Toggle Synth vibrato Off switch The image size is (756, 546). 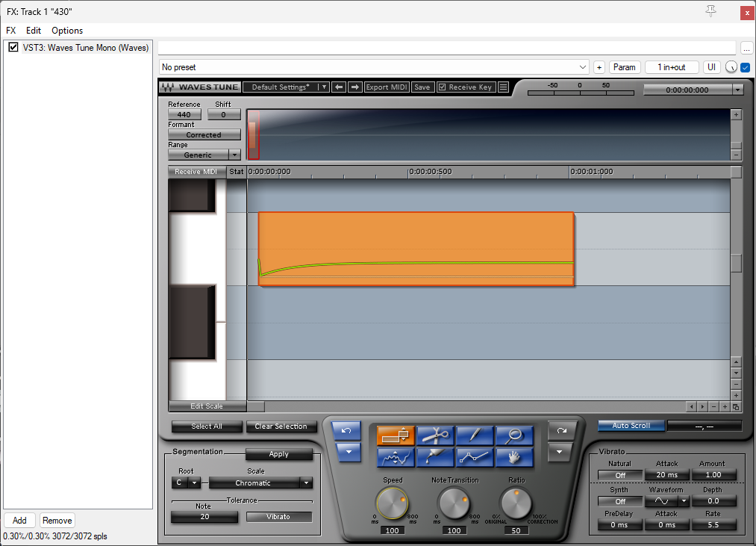point(620,502)
